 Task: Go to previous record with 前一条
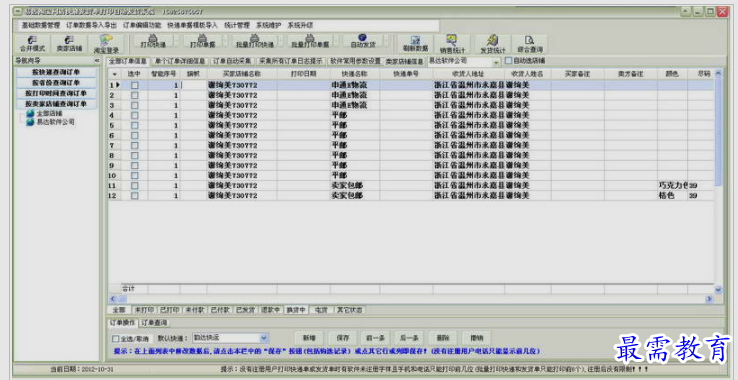[376, 338]
